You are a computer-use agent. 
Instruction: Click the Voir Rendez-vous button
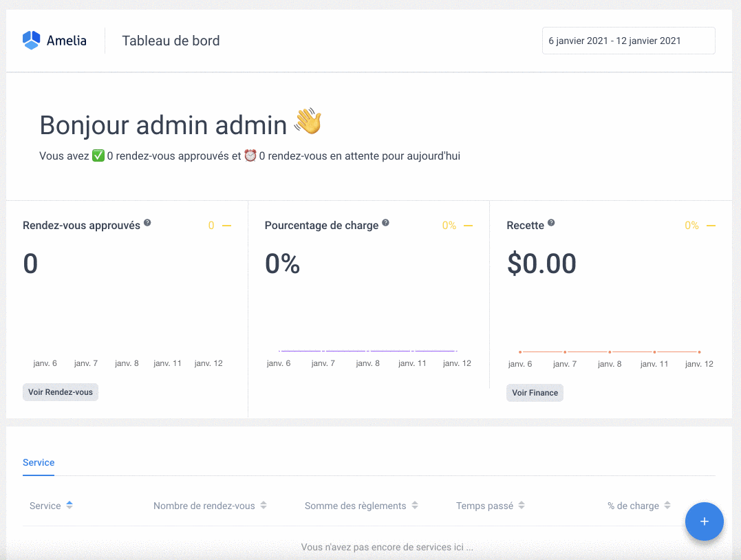pyautogui.click(x=61, y=392)
